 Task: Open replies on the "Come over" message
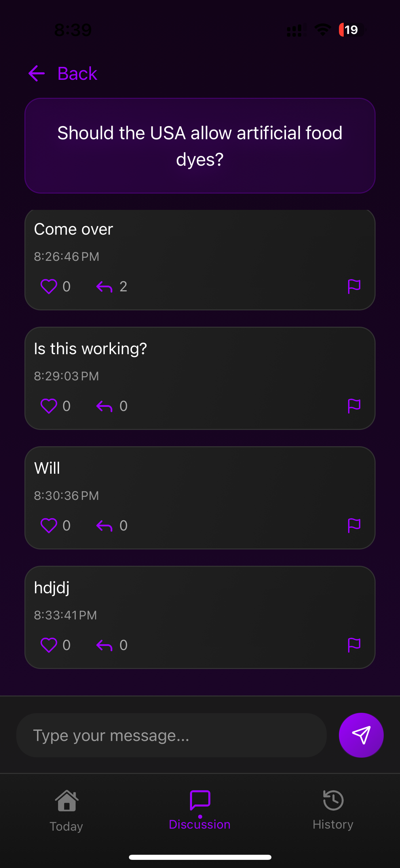tap(104, 287)
